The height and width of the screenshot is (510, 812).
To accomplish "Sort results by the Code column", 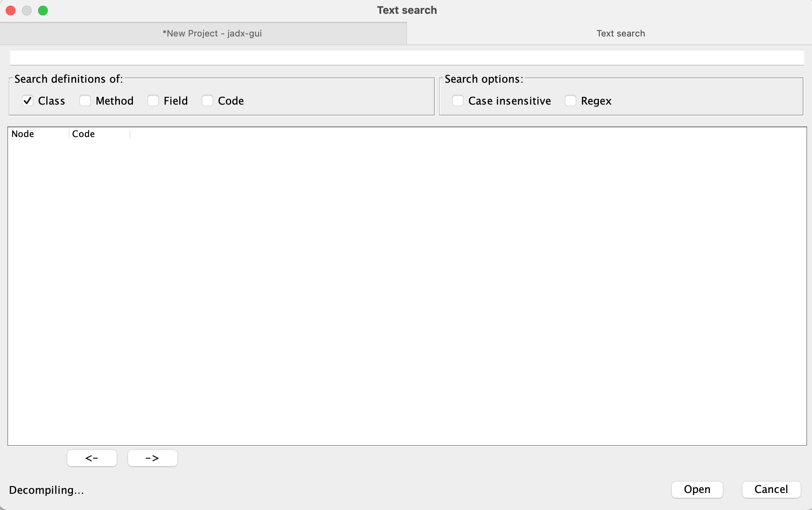I will [83, 134].
